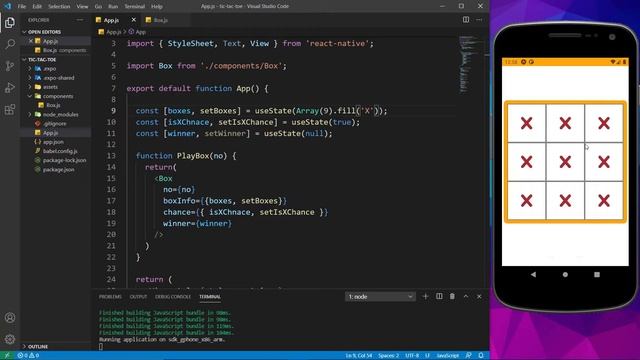Image resolution: width=640 pixels, height=360 pixels.
Task: Create a new terminal with plus icon
Action: tap(425, 296)
